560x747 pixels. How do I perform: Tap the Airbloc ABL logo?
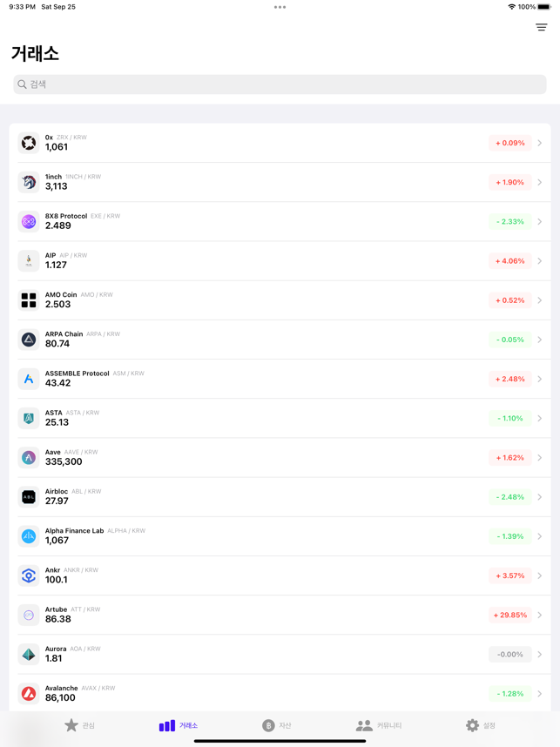tap(29, 497)
